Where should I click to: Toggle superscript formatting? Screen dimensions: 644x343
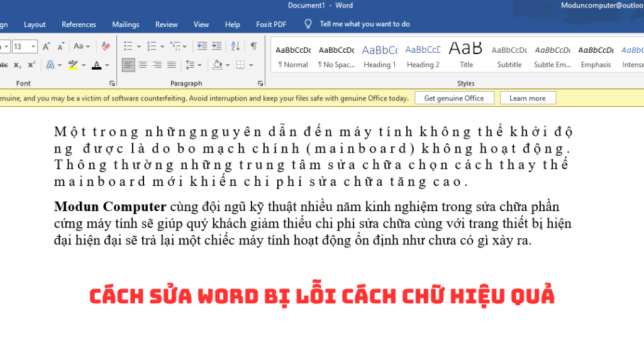(x=32, y=65)
